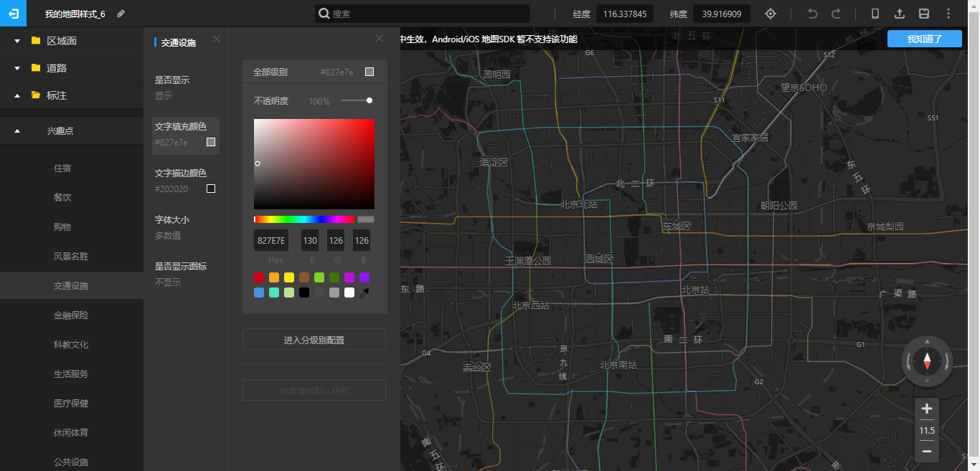Collapse the 兴趣点 section arrow
The width and height of the screenshot is (980, 471).
coord(17,130)
